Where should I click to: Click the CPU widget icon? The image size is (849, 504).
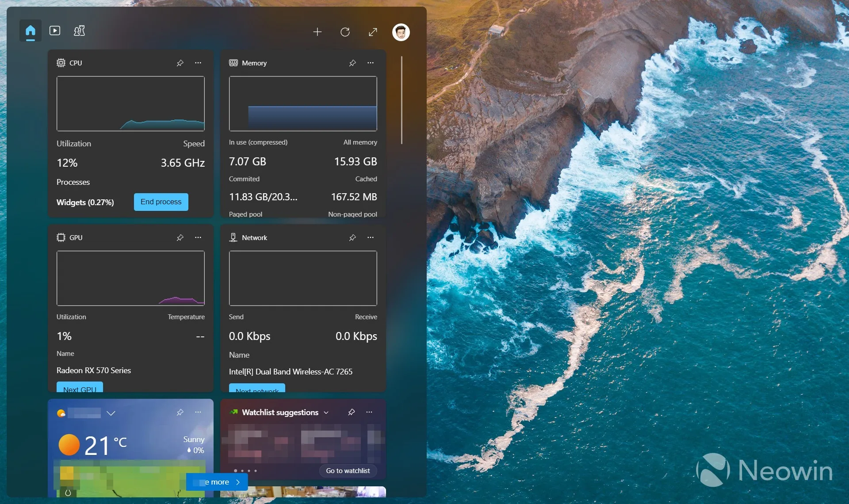pyautogui.click(x=61, y=63)
